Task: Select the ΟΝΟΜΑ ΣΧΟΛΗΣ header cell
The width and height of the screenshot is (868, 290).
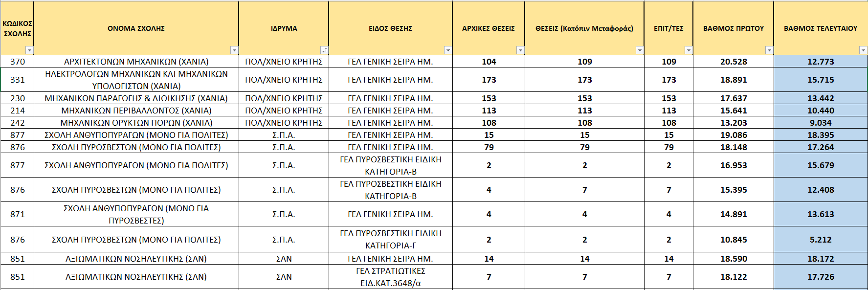Action: (136, 28)
